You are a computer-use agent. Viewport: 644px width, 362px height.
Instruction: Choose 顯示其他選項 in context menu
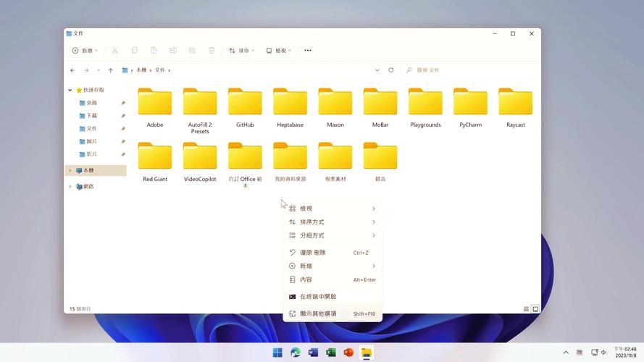tap(333, 313)
